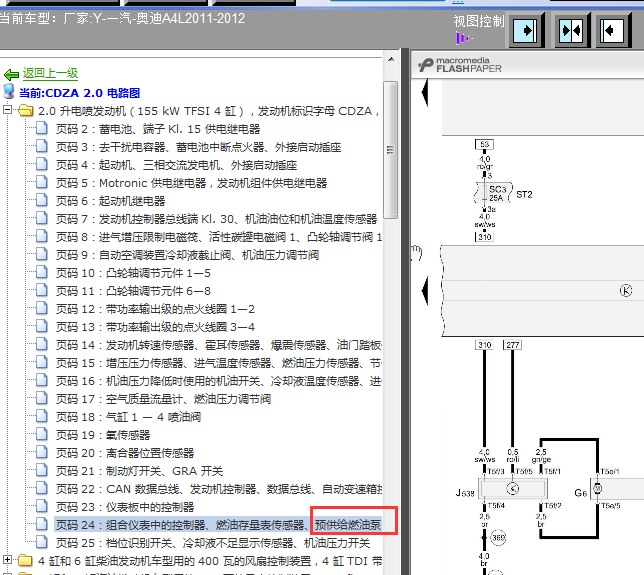This screenshot has width=644, height=575.
Task: Open 页码 5 Motronic 供电继电器
Action: [191, 183]
